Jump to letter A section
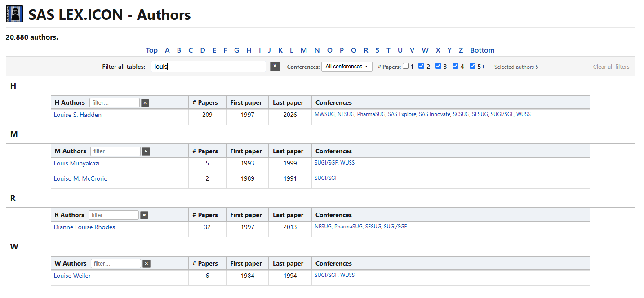The width and height of the screenshot is (644, 298). [167, 50]
